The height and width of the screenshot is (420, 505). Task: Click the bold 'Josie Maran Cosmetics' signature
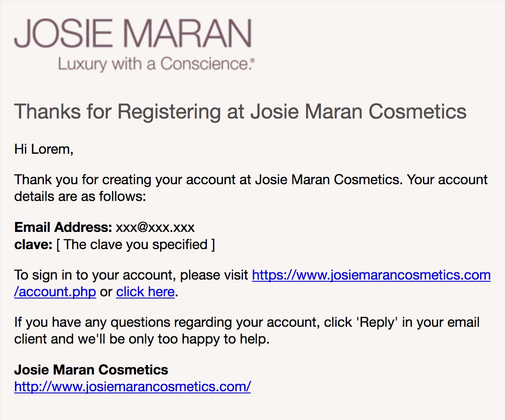91,369
